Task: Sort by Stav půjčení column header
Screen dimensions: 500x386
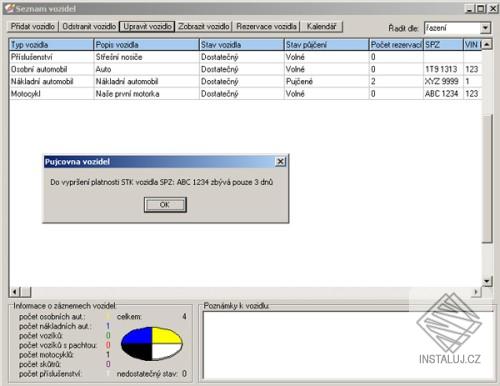Action: [327, 45]
